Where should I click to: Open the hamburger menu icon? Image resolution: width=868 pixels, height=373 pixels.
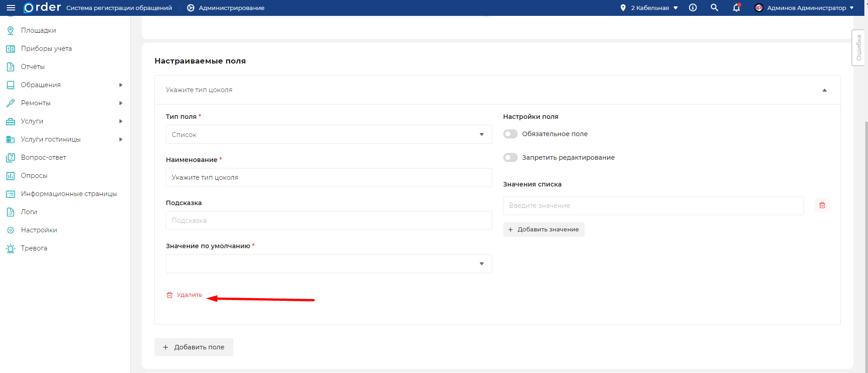(11, 8)
